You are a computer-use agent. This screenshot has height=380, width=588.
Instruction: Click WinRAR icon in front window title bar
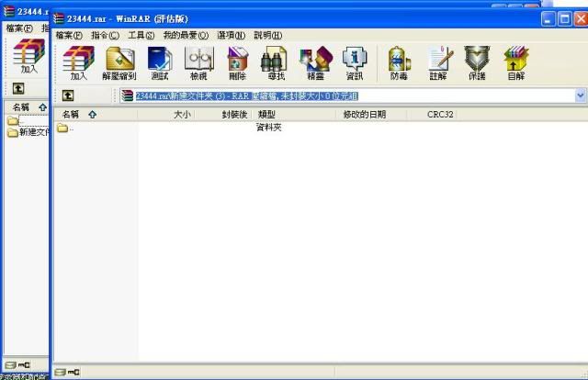[x=59, y=18]
